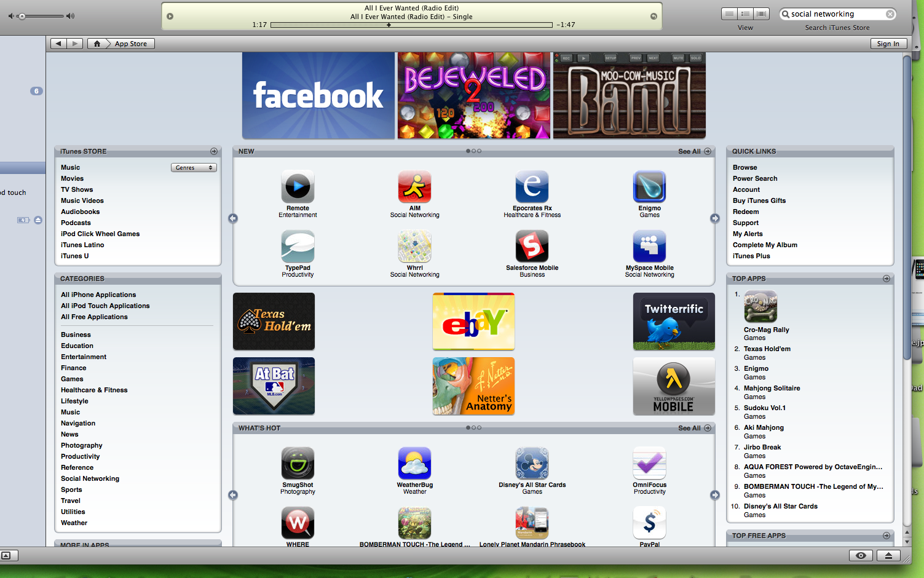Open Disney's All Star Cards app icon
The height and width of the screenshot is (578, 924).
tap(532, 464)
